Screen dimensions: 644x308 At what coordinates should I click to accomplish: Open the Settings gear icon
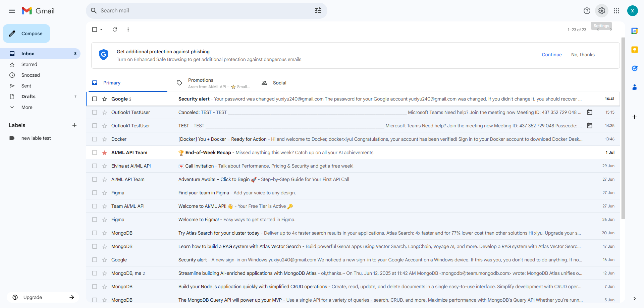pos(602,11)
